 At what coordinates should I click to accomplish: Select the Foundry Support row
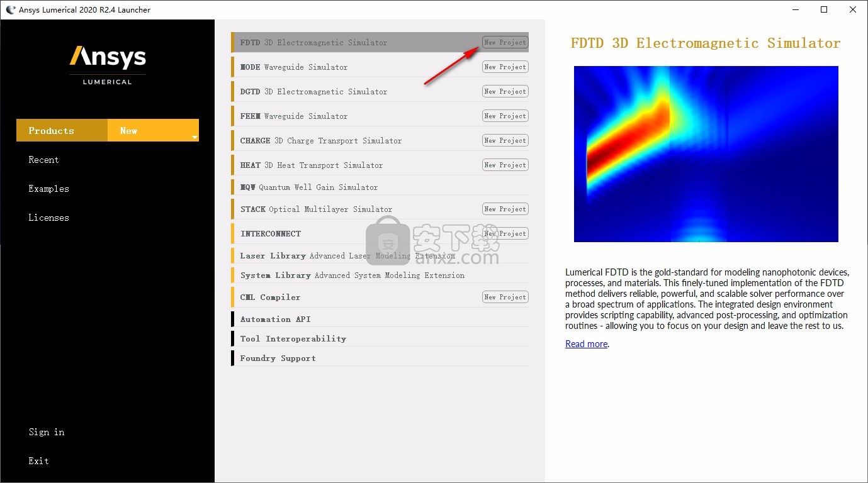point(380,358)
